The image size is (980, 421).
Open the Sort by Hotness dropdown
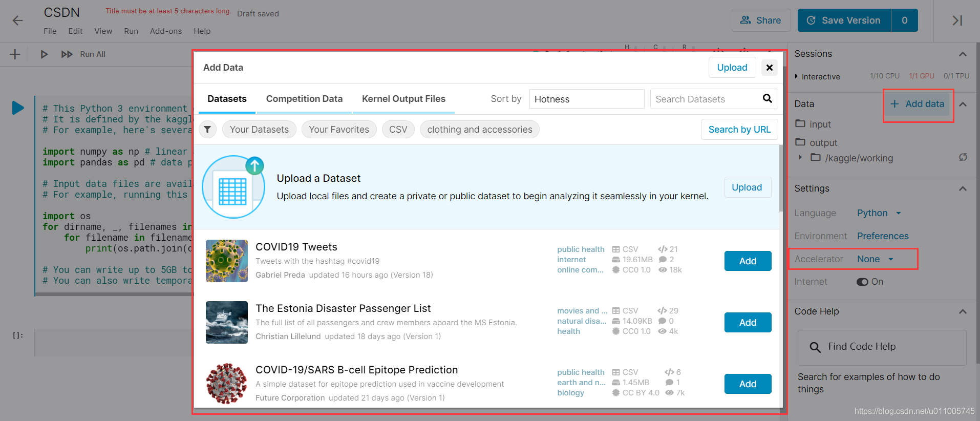pyautogui.click(x=587, y=99)
